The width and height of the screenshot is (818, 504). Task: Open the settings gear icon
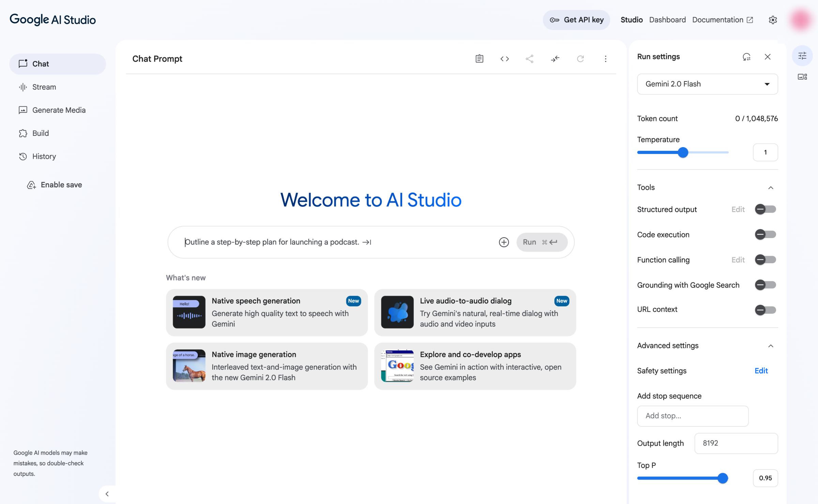773,20
